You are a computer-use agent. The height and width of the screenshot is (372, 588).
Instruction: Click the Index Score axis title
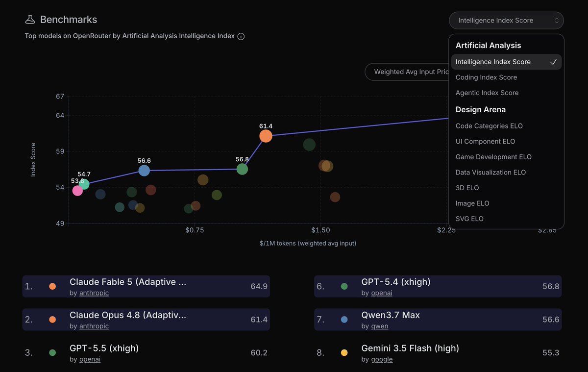pos(33,160)
